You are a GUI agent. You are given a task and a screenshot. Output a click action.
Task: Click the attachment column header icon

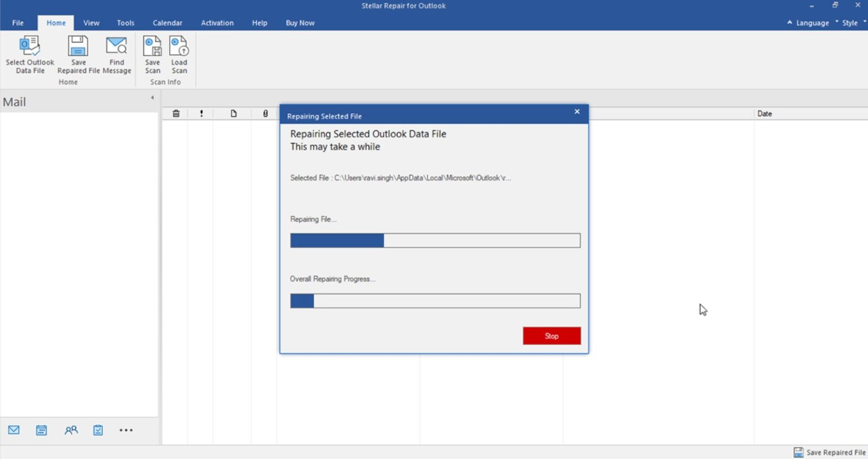pyautogui.click(x=264, y=113)
